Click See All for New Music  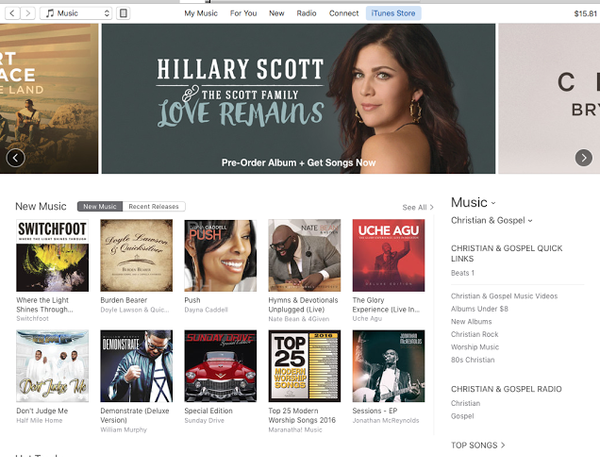418,207
